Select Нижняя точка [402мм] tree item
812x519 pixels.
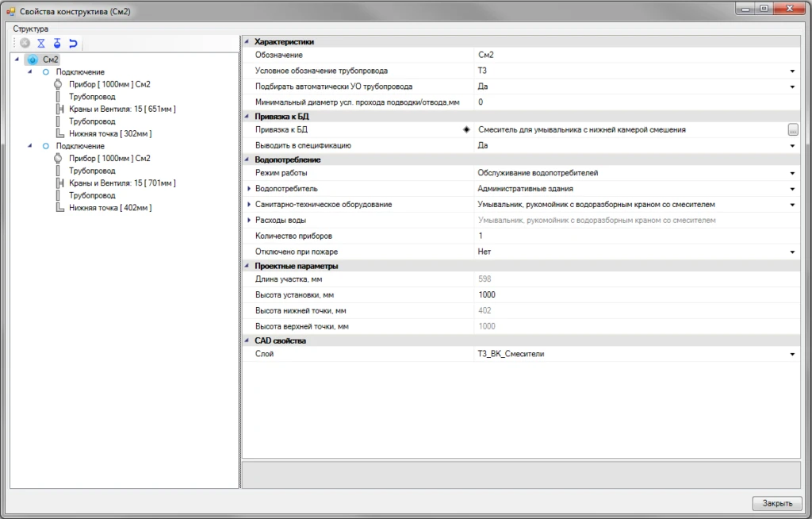click(x=109, y=208)
